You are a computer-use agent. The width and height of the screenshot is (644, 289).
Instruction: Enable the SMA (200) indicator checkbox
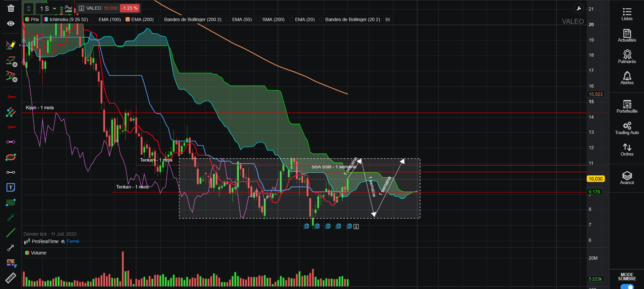coord(258,19)
